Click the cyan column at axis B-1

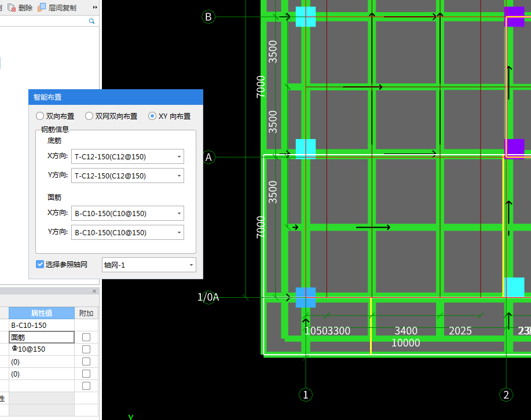point(306,17)
